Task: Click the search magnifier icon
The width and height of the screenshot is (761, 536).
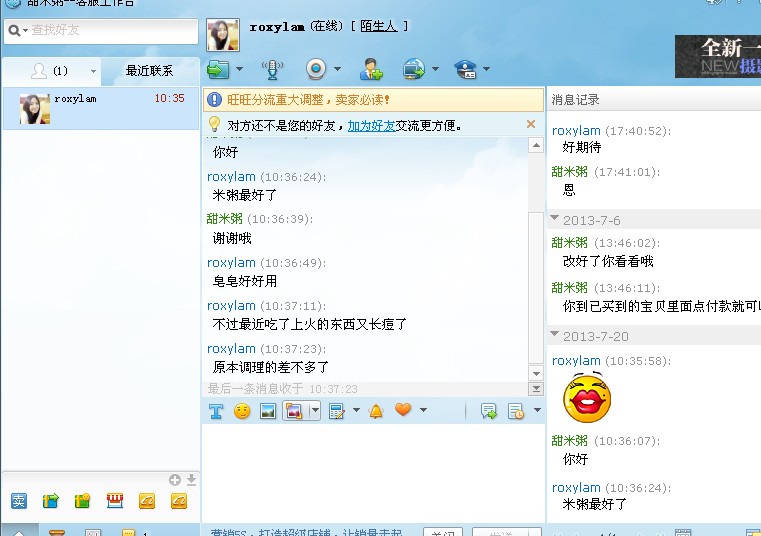Action: tap(14, 31)
